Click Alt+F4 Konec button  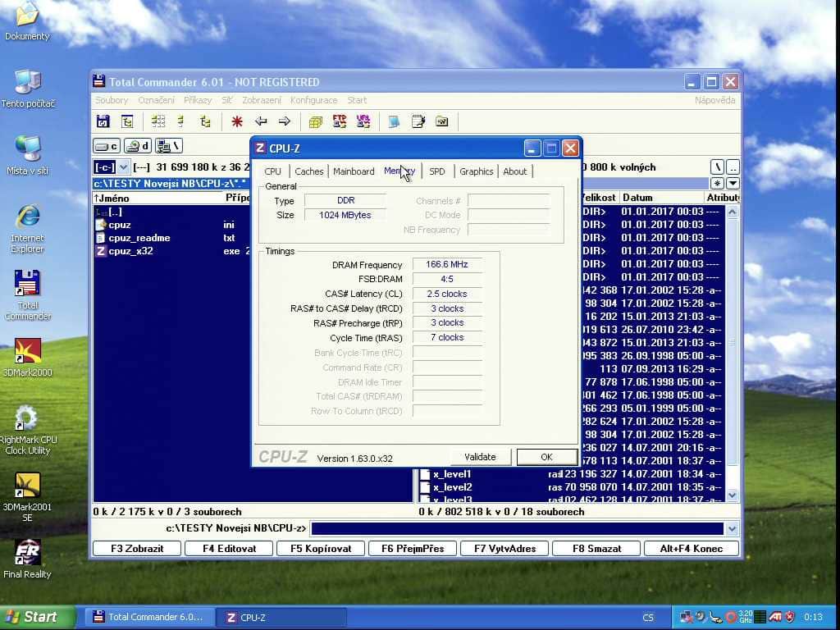692,549
